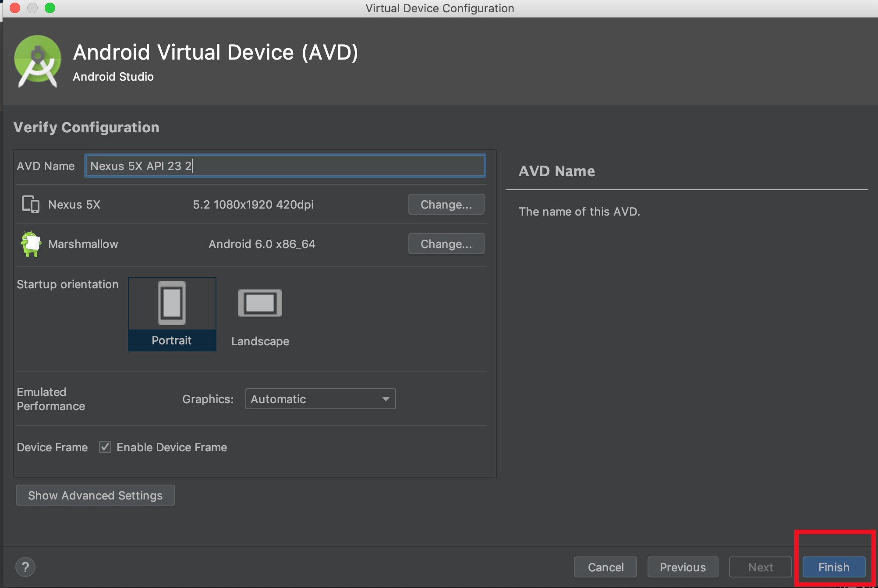The width and height of the screenshot is (878, 588).
Task: Click the Nexus 5X device icon
Action: pyautogui.click(x=31, y=204)
